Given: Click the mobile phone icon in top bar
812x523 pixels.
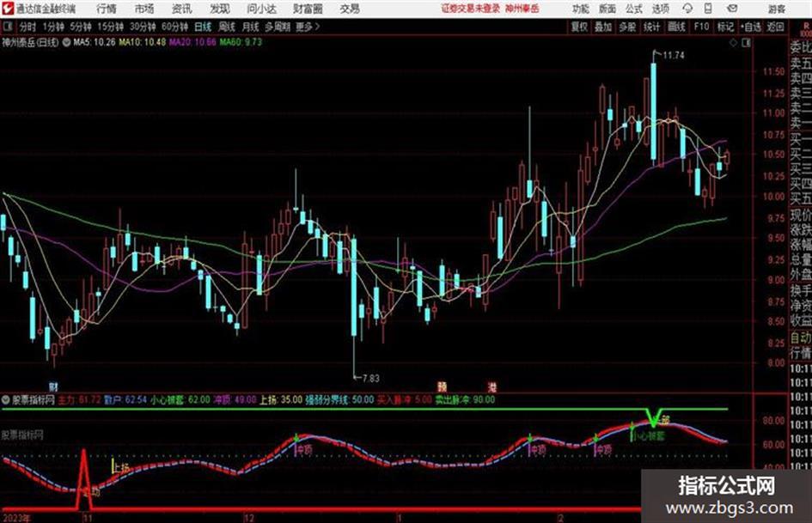Looking at the screenshot, I should point(708,9).
